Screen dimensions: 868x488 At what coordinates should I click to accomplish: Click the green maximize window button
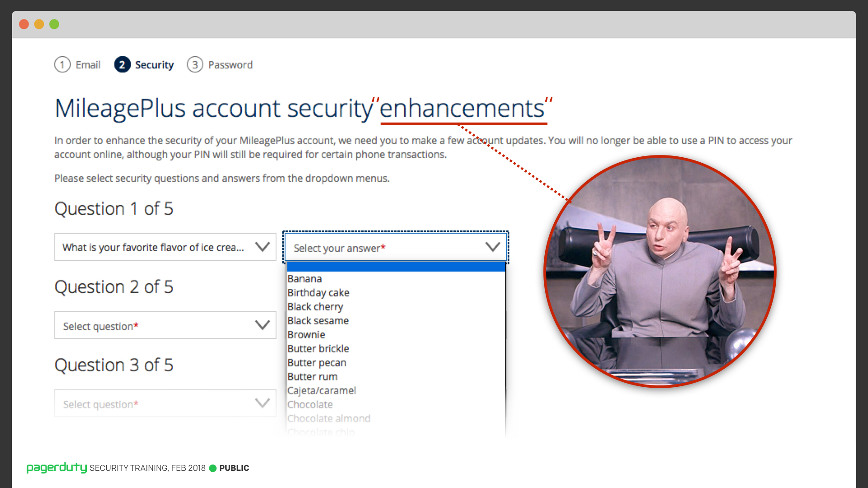pos(54,24)
